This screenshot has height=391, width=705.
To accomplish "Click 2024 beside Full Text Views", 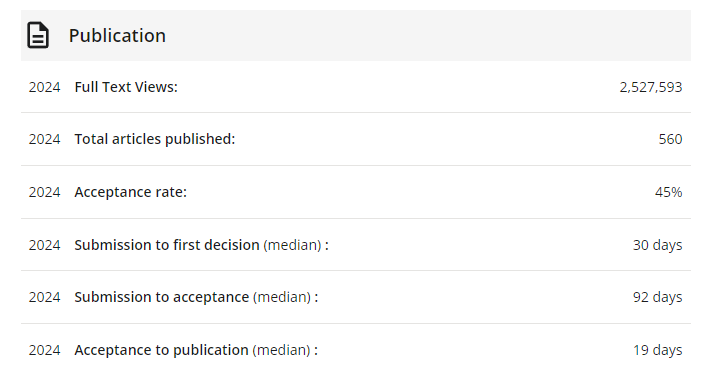I will 45,87.
